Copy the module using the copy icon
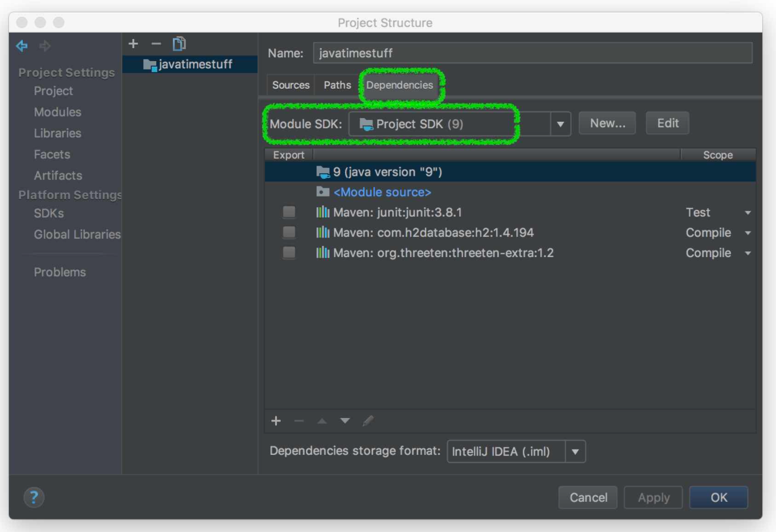The width and height of the screenshot is (776, 532). pyautogui.click(x=179, y=43)
